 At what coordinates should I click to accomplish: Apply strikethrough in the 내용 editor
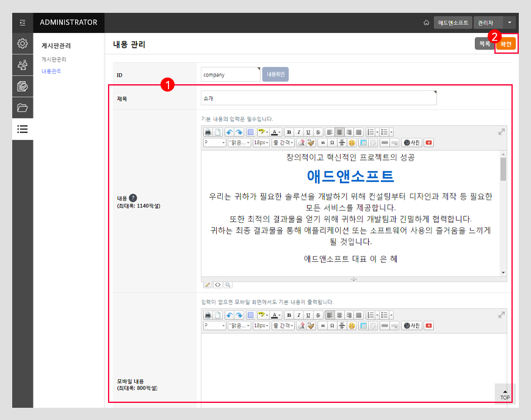(318, 132)
